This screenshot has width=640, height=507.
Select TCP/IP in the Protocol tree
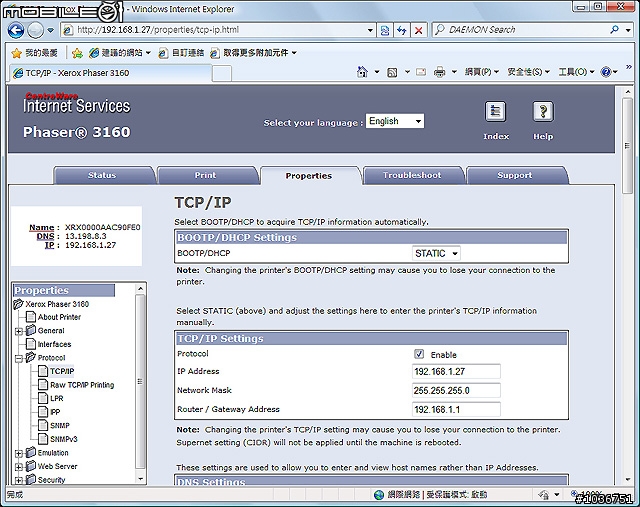(62, 371)
